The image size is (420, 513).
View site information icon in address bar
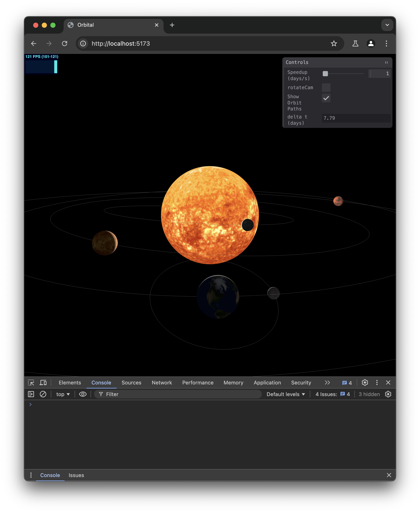83,44
